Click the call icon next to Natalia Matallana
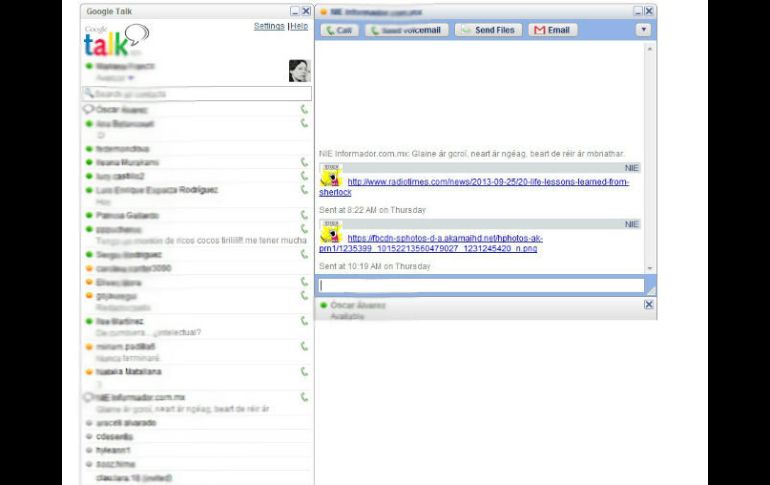The width and height of the screenshot is (770, 485). pyautogui.click(x=304, y=372)
